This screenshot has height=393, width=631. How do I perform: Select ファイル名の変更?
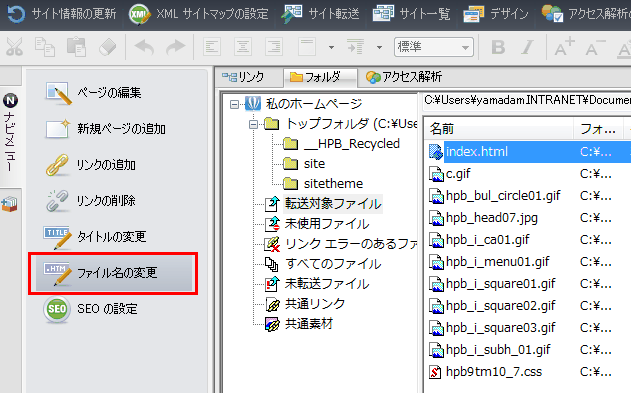(113, 273)
